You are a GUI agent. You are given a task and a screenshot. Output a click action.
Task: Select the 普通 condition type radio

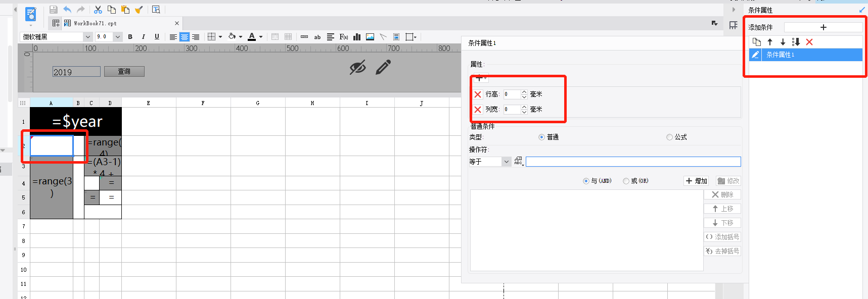pyautogui.click(x=541, y=137)
